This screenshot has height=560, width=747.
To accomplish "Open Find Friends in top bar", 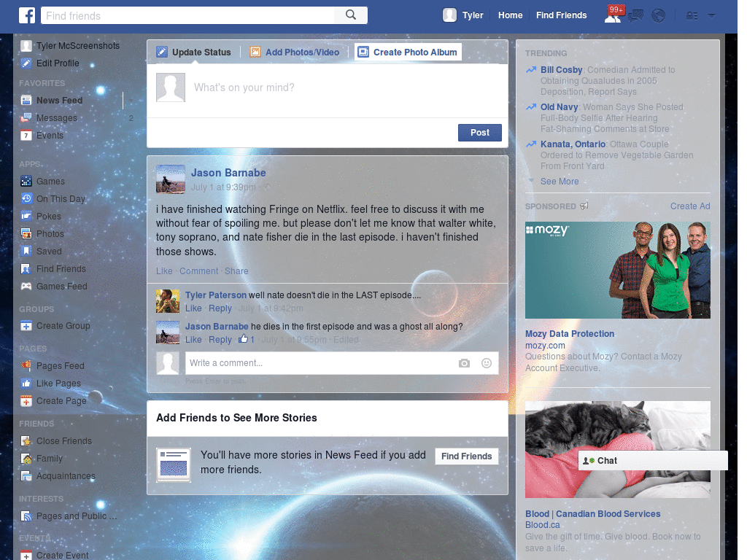I will click(561, 15).
